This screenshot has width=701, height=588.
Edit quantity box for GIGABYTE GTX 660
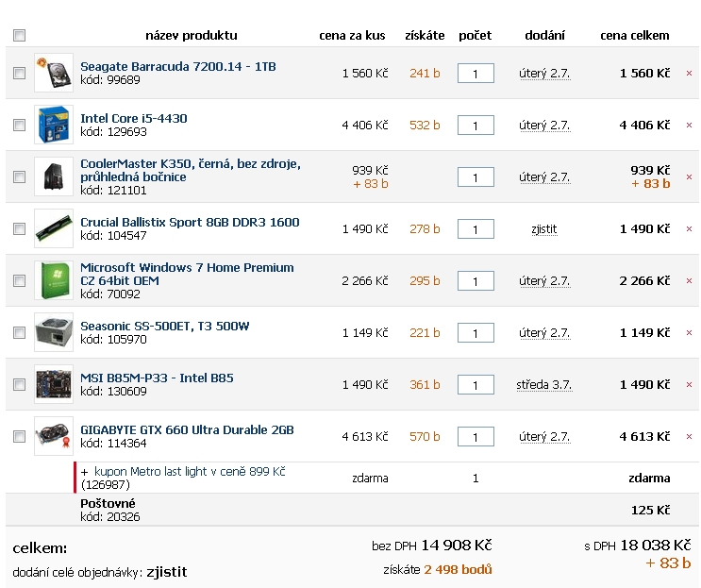click(476, 436)
